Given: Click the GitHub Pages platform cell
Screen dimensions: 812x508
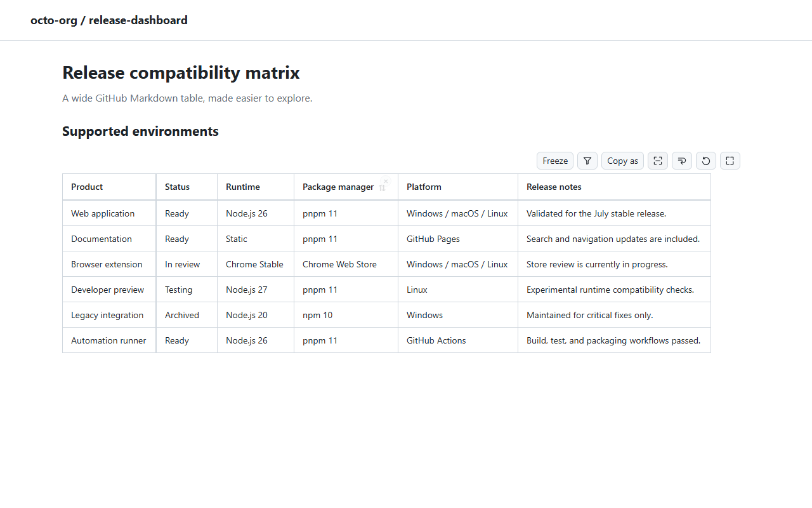Looking at the screenshot, I should [458, 239].
